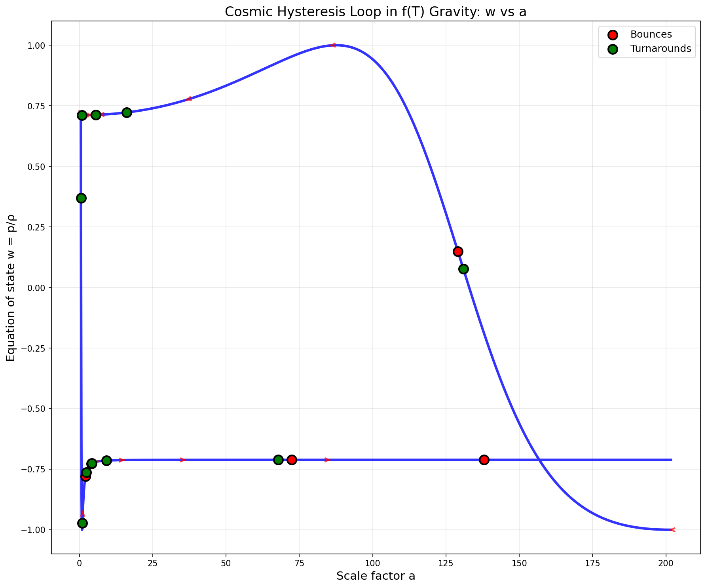
Task: Click the green turnaround point near a=5, w=0.71
Action: pyautogui.click(x=96, y=115)
